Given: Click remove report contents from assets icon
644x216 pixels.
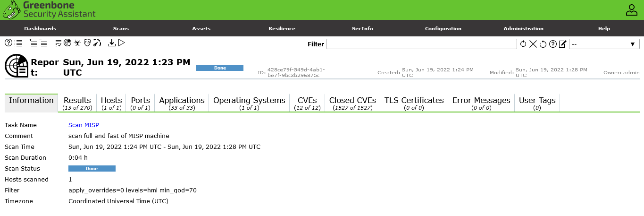Looking at the screenshot, I should (43, 43).
